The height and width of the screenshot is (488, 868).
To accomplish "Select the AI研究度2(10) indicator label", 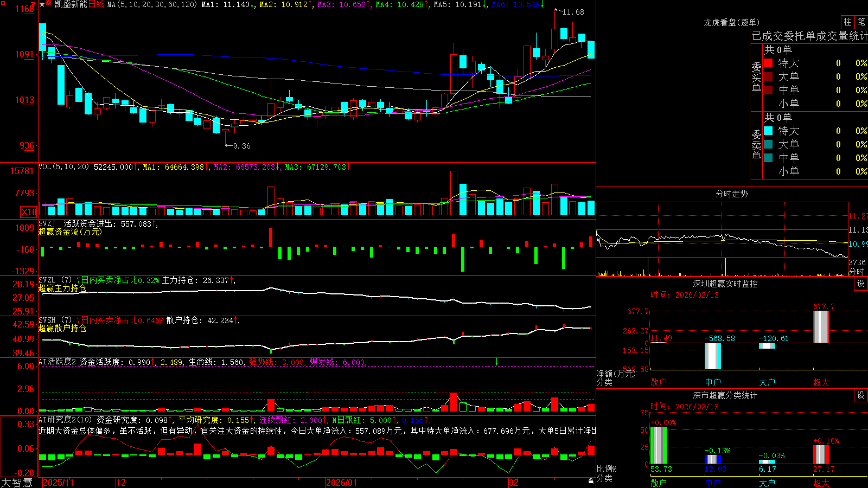I will (65, 420).
